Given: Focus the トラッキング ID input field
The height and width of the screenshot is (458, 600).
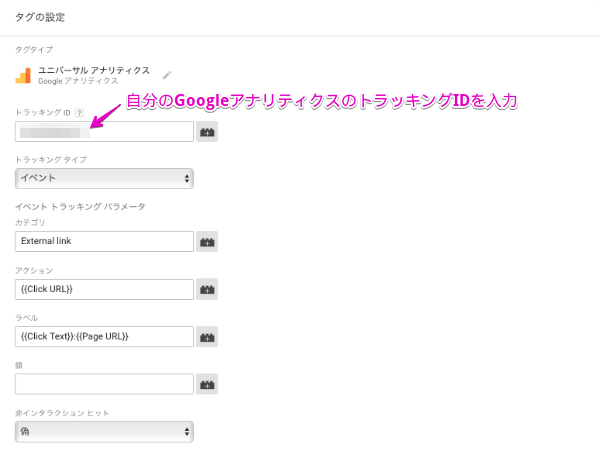Looking at the screenshot, I should pyautogui.click(x=104, y=132).
